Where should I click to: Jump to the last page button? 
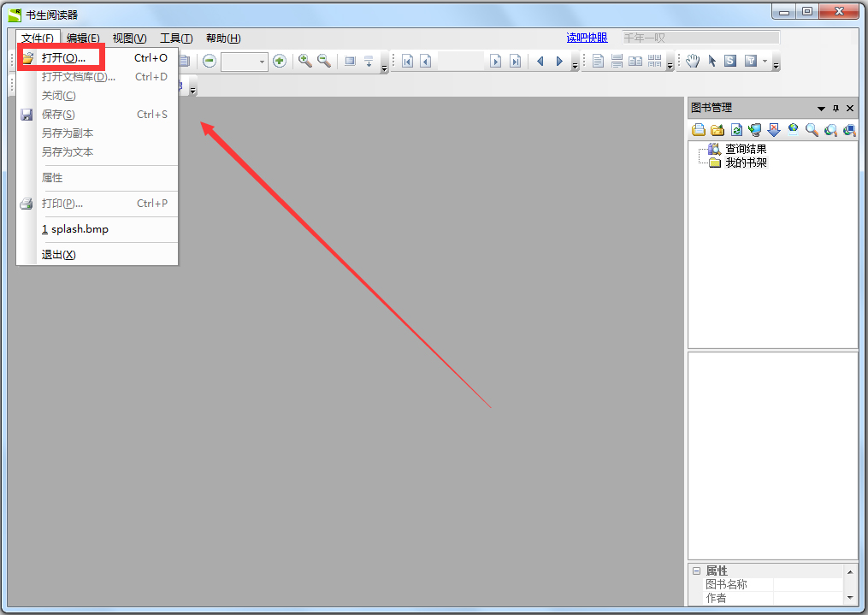pos(515,61)
